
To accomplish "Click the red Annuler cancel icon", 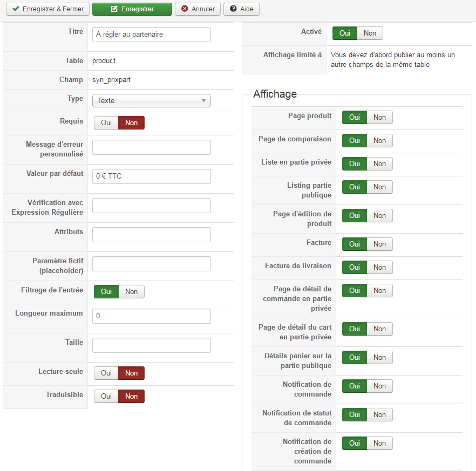I will [x=185, y=9].
